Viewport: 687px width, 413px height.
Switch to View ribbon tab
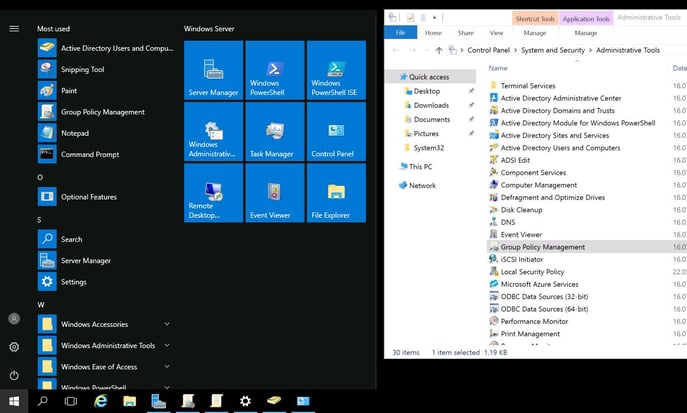(x=496, y=33)
